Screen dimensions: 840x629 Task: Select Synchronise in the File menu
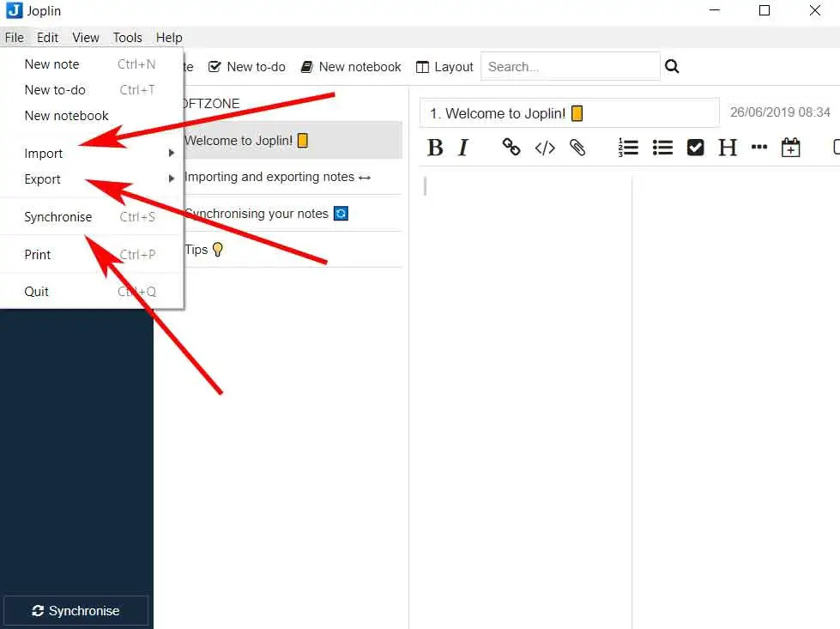tap(91, 217)
